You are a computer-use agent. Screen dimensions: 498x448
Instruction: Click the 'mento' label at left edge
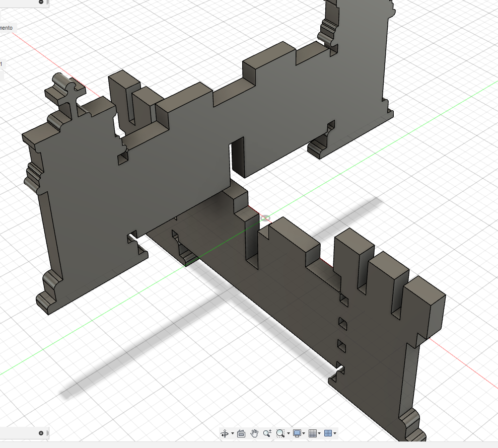[x=6, y=28]
